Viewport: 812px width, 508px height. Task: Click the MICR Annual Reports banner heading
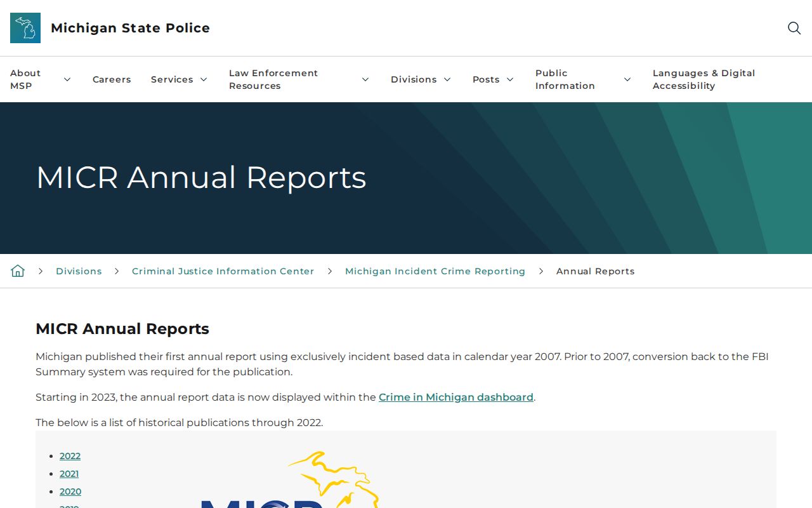(201, 177)
